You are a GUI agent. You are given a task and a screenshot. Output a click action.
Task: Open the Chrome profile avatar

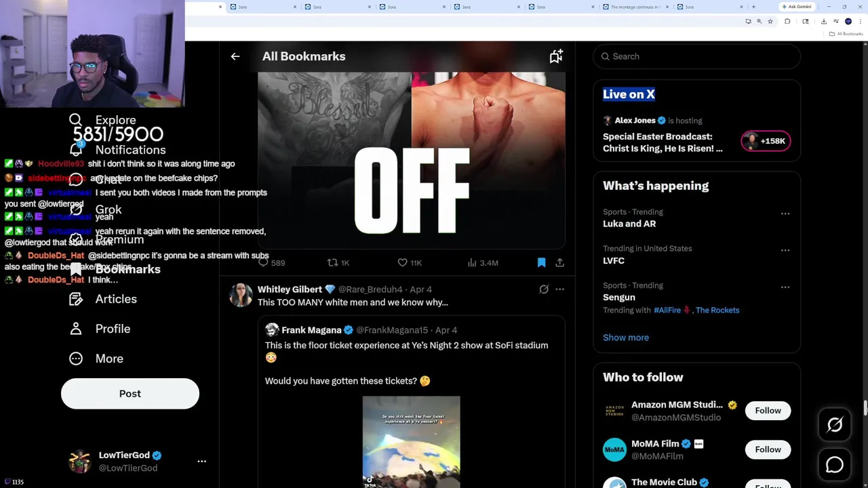coord(848,21)
